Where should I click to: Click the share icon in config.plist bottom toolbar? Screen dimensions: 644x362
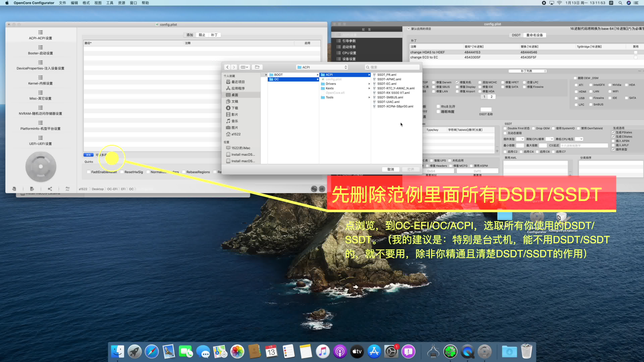(50, 189)
